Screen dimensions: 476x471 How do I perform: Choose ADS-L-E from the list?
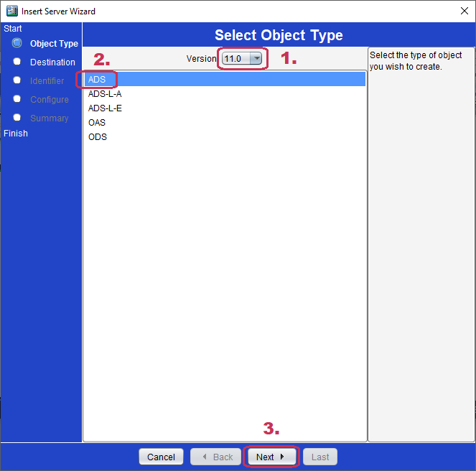coord(224,108)
